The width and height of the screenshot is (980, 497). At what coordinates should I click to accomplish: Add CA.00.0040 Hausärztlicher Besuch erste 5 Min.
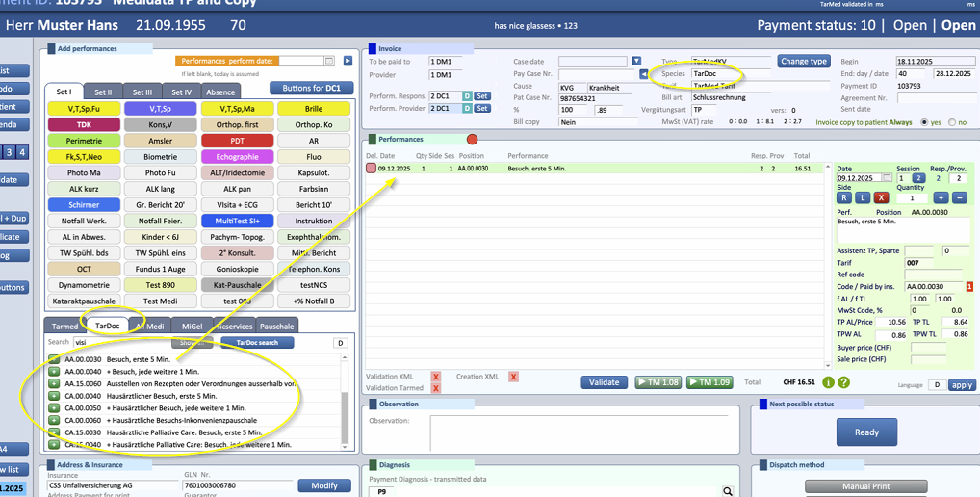click(54, 396)
